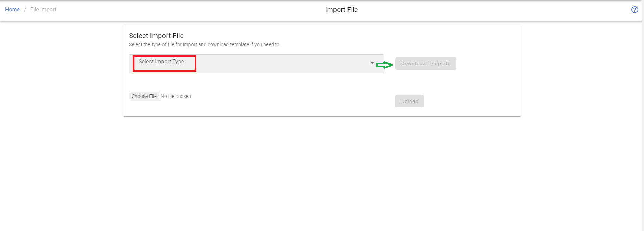The image size is (644, 231).
Task: Click the Download Template button
Action: coord(426,64)
